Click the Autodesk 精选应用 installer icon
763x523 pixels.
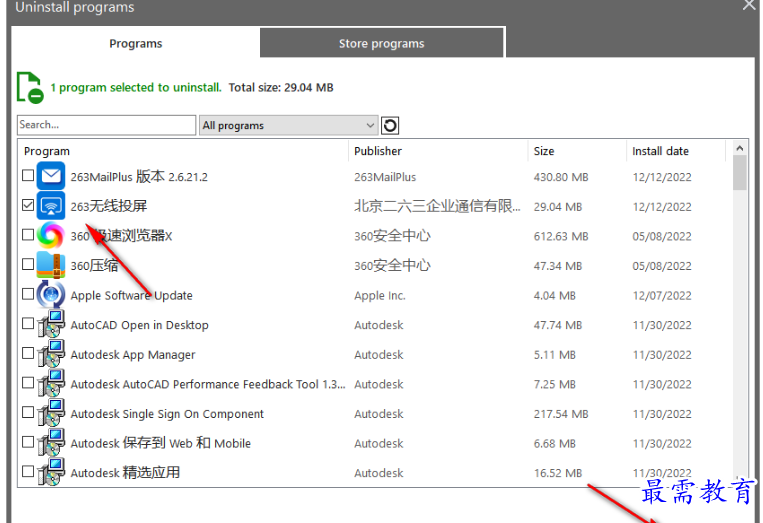pos(51,472)
